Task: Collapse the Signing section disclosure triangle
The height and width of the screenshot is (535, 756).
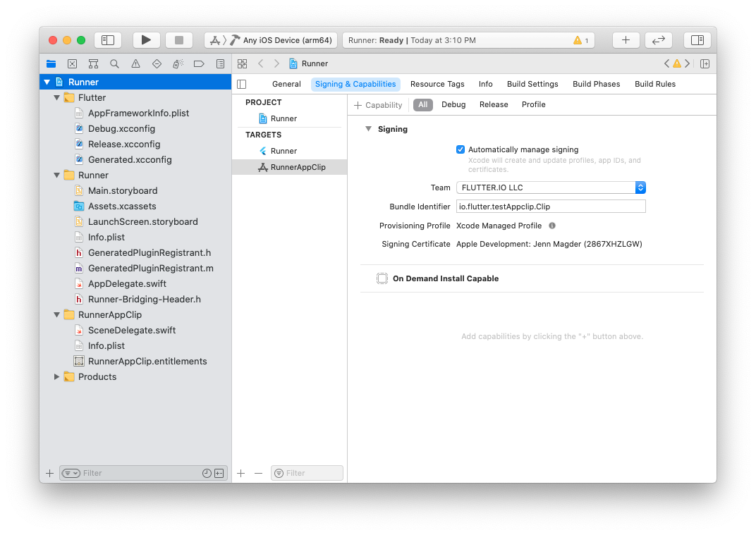Action: [x=368, y=129]
